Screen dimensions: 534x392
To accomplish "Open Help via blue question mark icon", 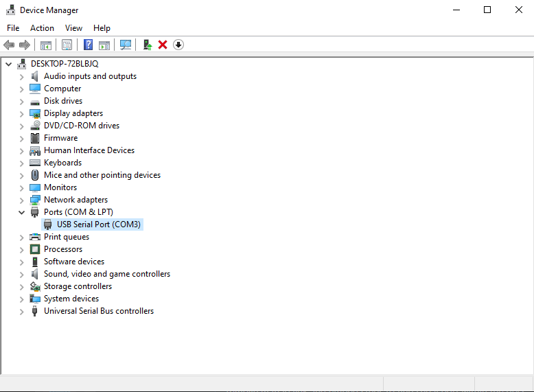I will pos(88,45).
